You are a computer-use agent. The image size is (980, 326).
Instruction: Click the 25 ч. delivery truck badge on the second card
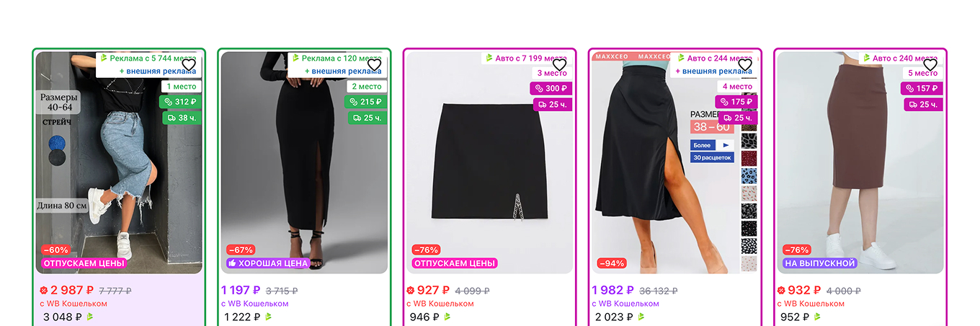[x=367, y=118]
